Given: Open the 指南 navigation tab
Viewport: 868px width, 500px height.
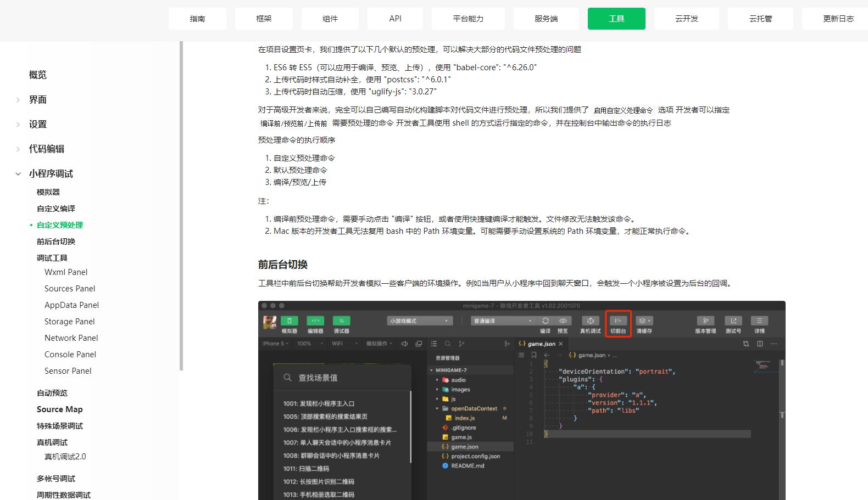Looking at the screenshot, I should 197,19.
